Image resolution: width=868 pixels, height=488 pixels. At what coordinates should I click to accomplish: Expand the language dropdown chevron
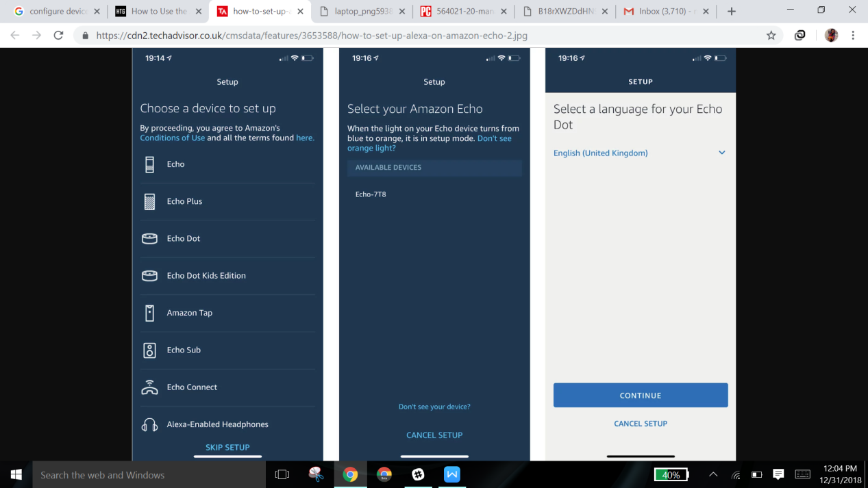pyautogui.click(x=721, y=153)
